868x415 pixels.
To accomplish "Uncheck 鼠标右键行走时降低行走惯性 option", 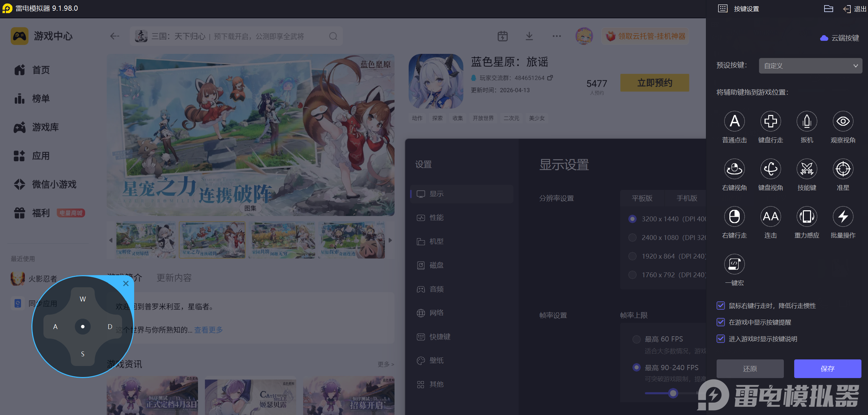I will 721,306.
